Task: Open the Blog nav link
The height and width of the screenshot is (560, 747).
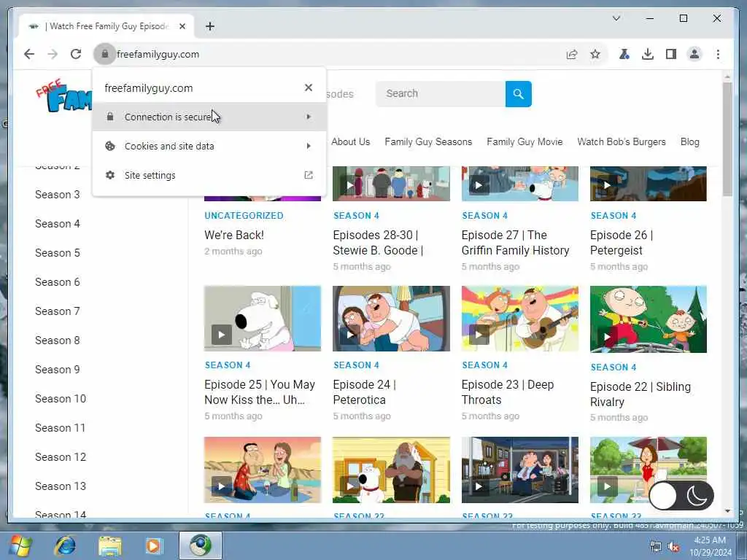Action: point(690,141)
